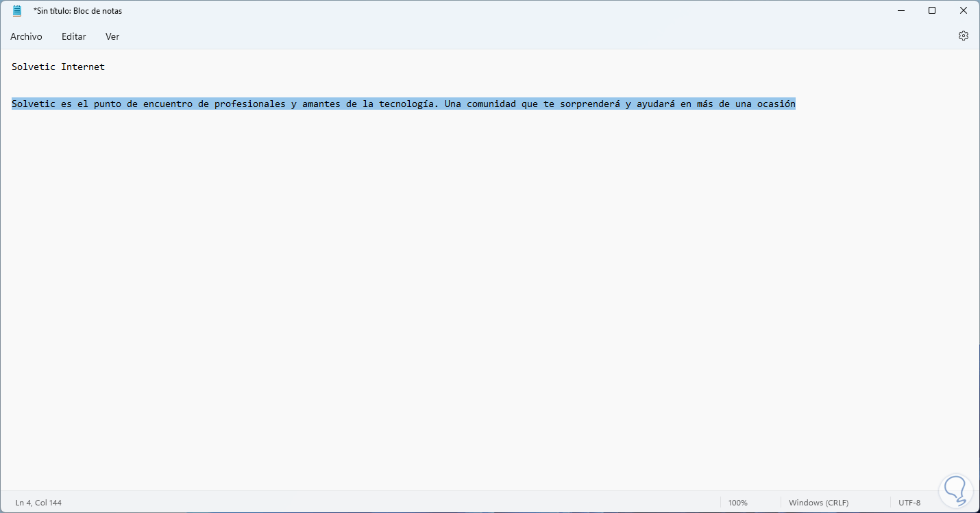
Task: Click the 'Solvetic Internet' heading line
Action: (58, 67)
